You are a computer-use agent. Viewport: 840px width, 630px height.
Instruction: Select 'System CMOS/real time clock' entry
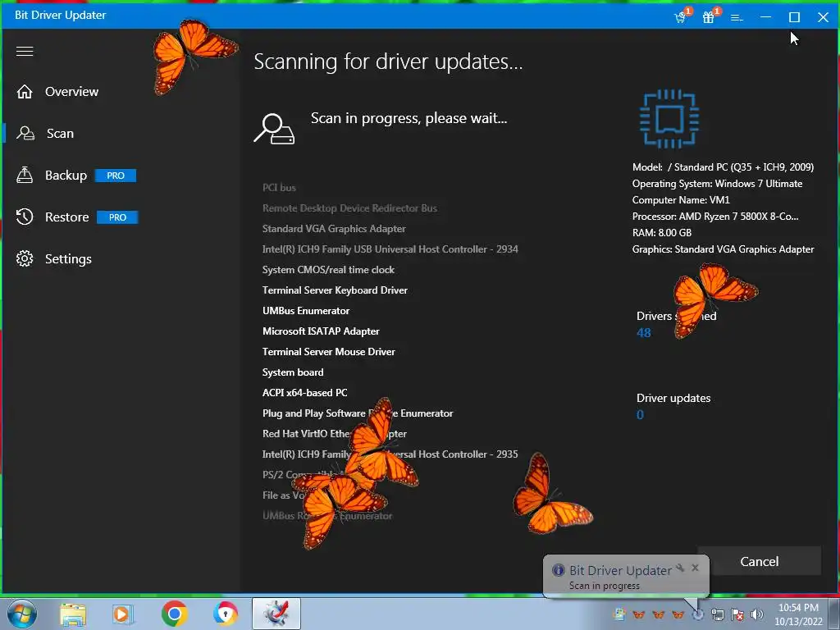(x=328, y=269)
